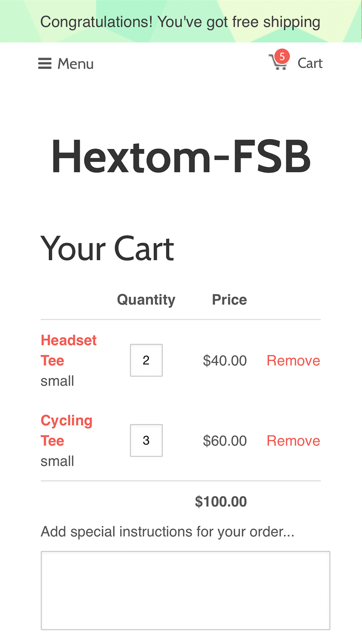Select the Your Cart heading
The height and width of the screenshot is (644, 362).
[107, 248]
